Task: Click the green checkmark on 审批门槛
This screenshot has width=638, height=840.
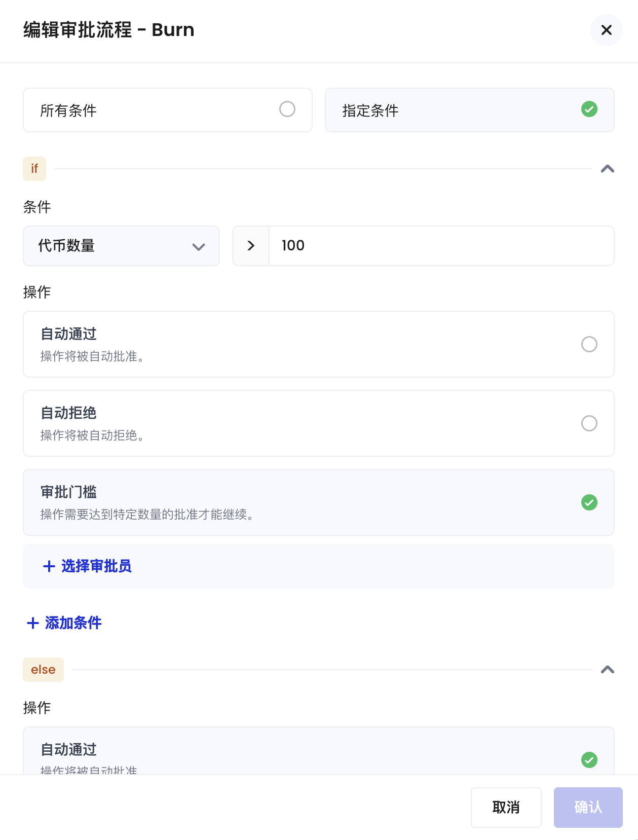Action: click(x=589, y=502)
